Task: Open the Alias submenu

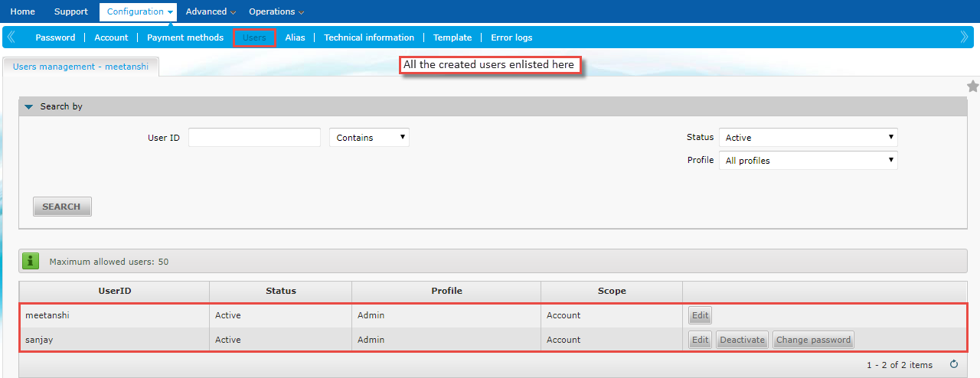Action: [295, 37]
